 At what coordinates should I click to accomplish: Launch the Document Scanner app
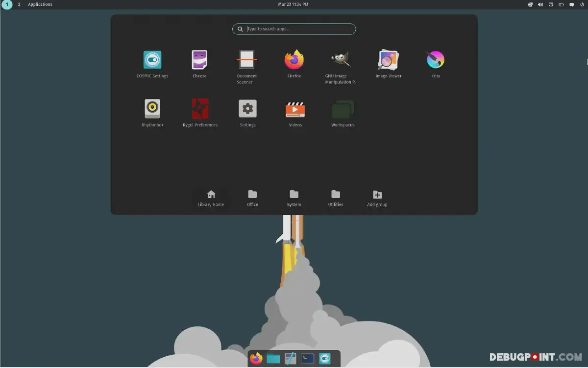[247, 59]
